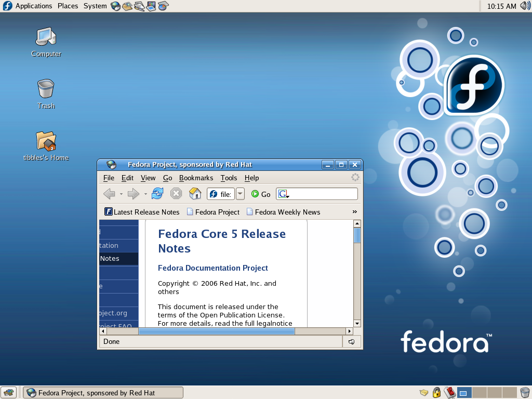The image size is (532, 399).
Task: Click the horizontal scrollbar thumb
Action: pos(217,331)
